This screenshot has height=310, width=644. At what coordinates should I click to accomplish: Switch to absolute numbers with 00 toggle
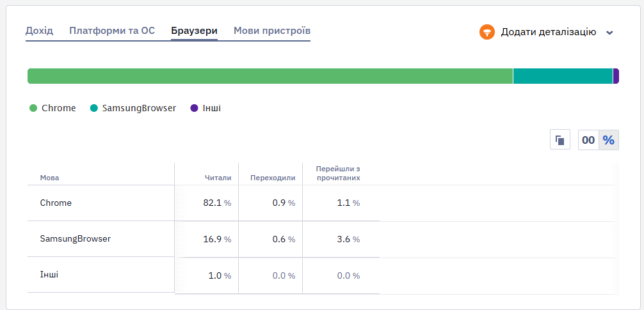tap(588, 140)
